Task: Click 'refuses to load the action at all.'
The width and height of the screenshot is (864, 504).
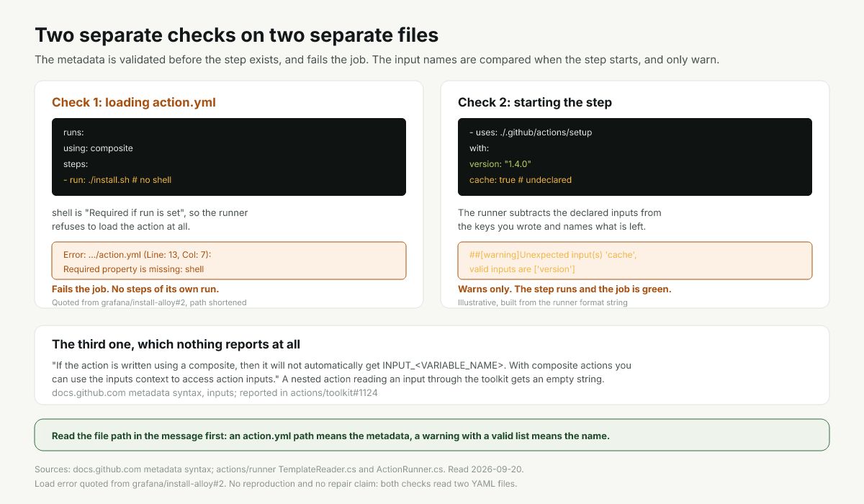Action: pos(121,227)
